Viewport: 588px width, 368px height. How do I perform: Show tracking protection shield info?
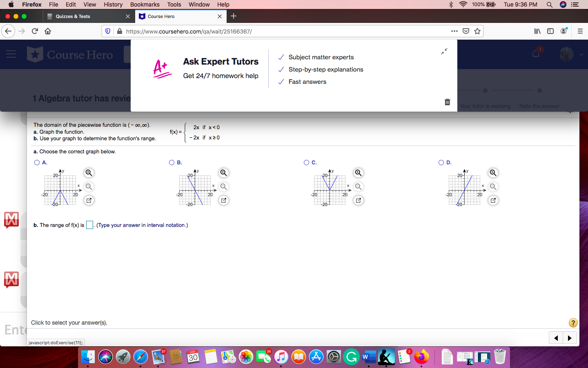click(x=108, y=31)
